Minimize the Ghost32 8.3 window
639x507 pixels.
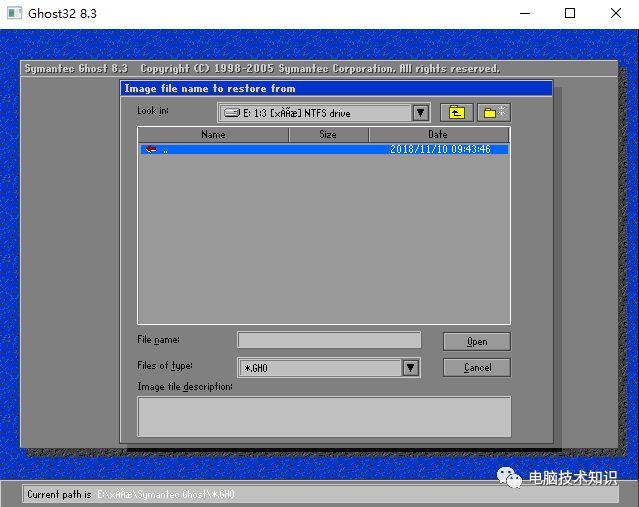525,13
